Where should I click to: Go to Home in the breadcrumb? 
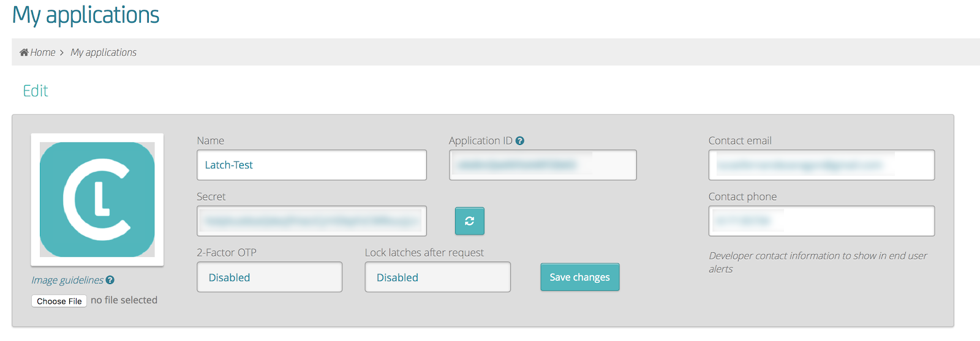click(x=43, y=53)
